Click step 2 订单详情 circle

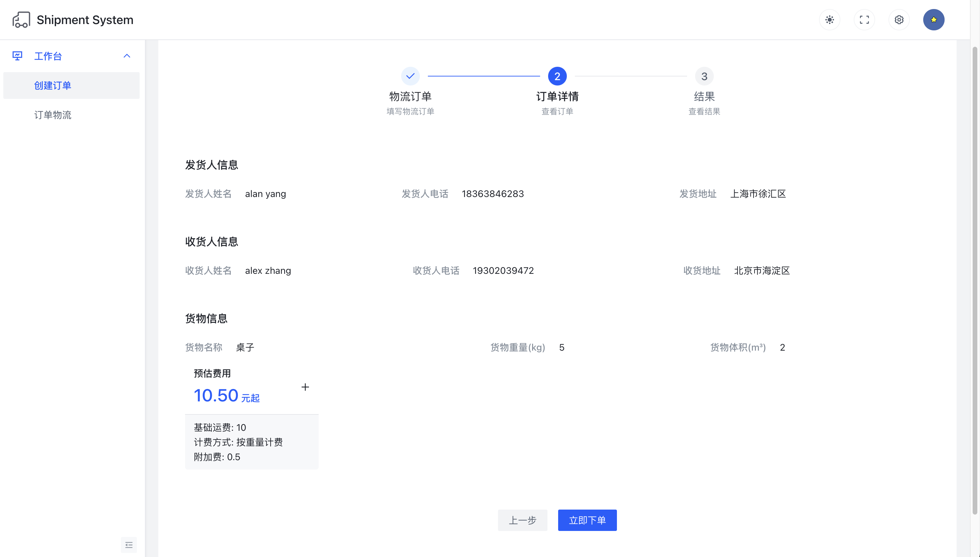pos(557,76)
